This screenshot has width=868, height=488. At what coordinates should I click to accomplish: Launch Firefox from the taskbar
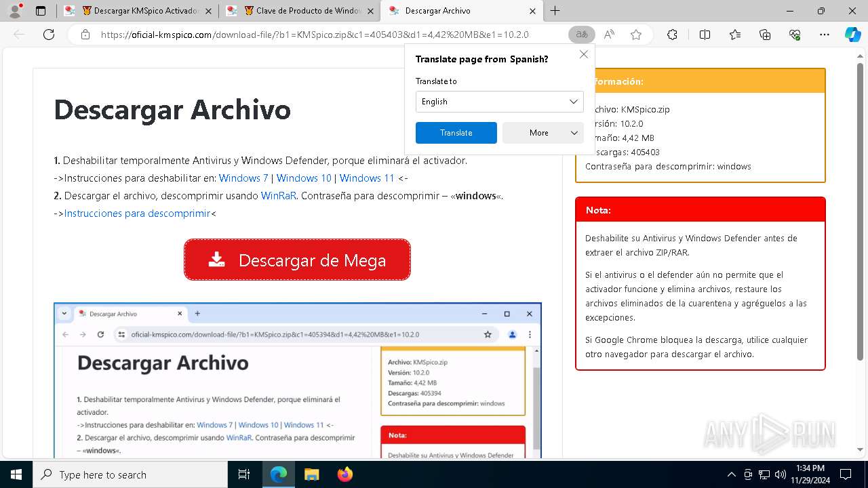coord(344,474)
